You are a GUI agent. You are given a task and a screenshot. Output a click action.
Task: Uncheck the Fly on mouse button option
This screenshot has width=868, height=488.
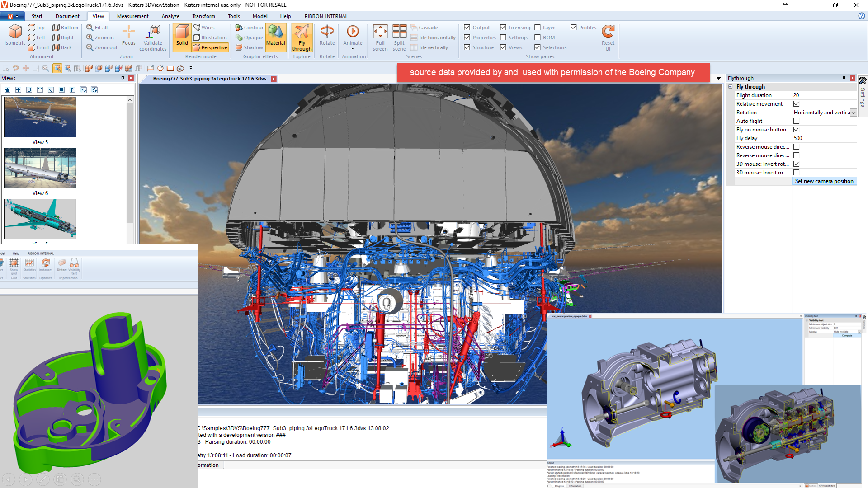tap(796, 130)
